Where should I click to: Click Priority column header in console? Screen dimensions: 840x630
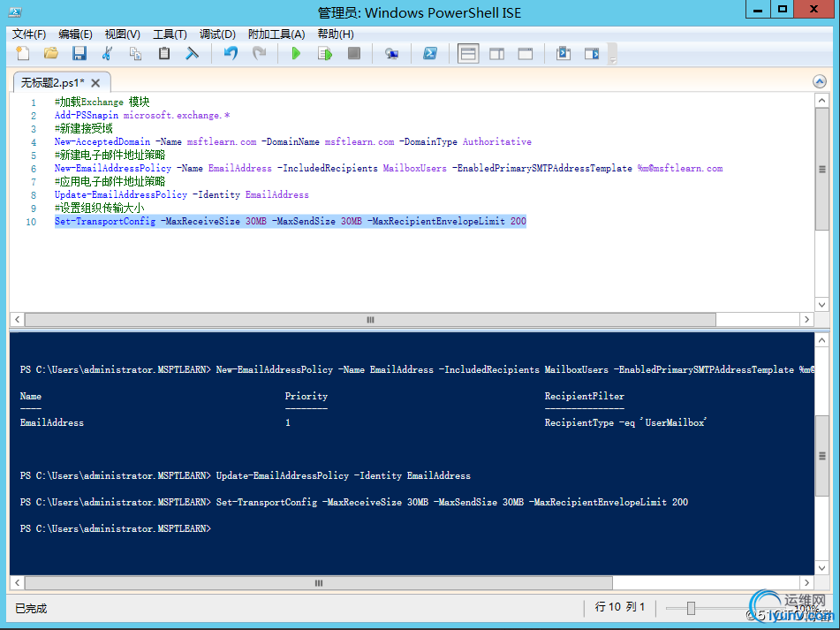coord(306,396)
